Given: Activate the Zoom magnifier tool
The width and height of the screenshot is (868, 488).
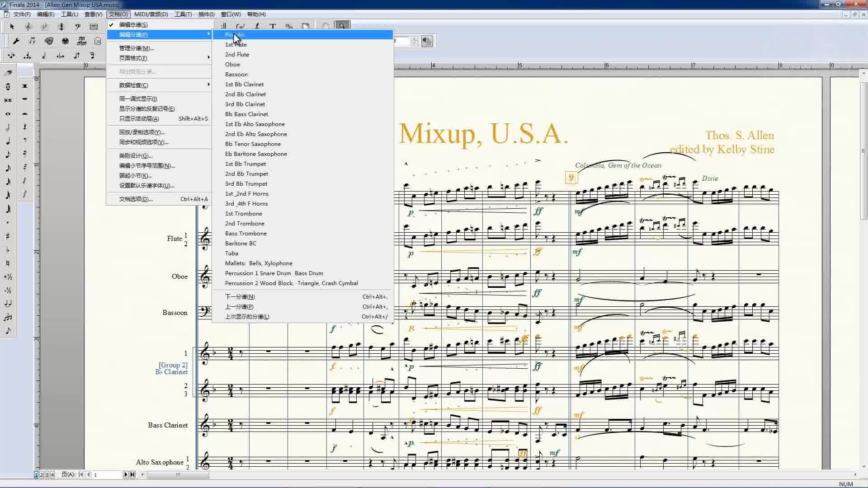Looking at the screenshot, I should (342, 26).
